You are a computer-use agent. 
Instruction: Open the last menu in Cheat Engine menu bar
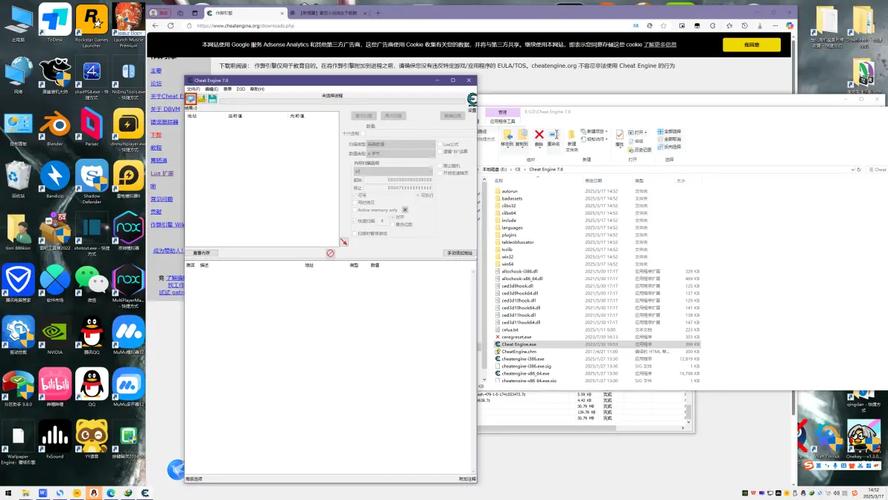257,89
